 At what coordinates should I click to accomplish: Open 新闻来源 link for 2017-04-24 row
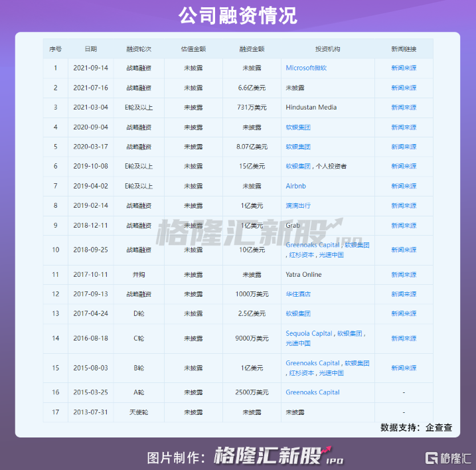(404, 313)
